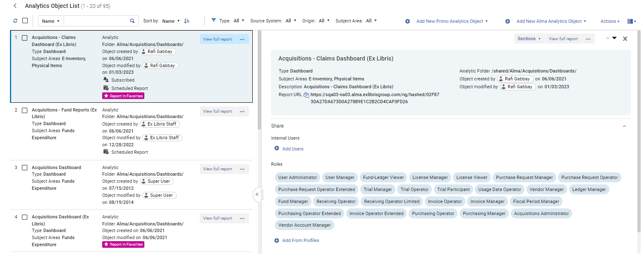Click the Add Users link
This screenshot has height=254, width=644.
pyautogui.click(x=293, y=149)
